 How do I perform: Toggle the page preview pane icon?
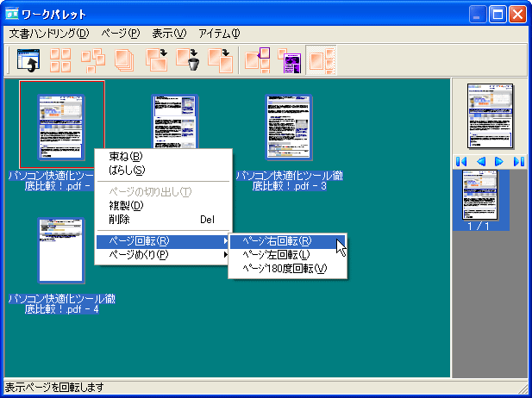[x=322, y=60]
